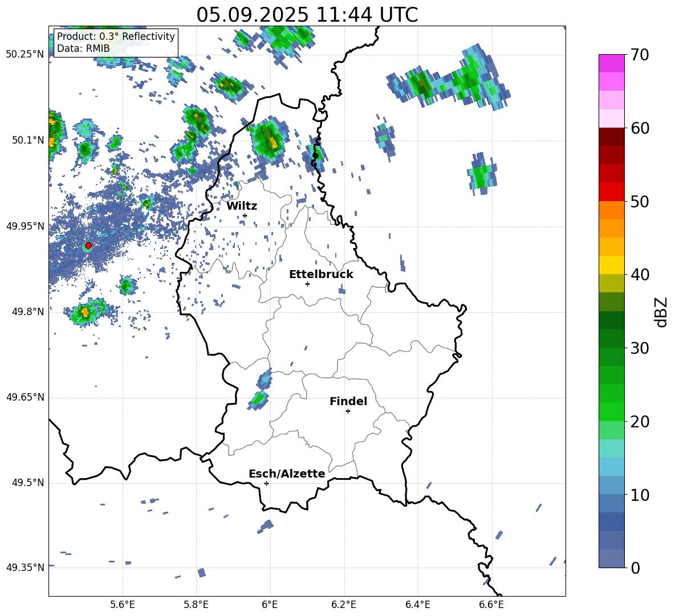The image size is (675, 616).
Task: Click the Wiltz station cross marker
Action: coord(245,215)
